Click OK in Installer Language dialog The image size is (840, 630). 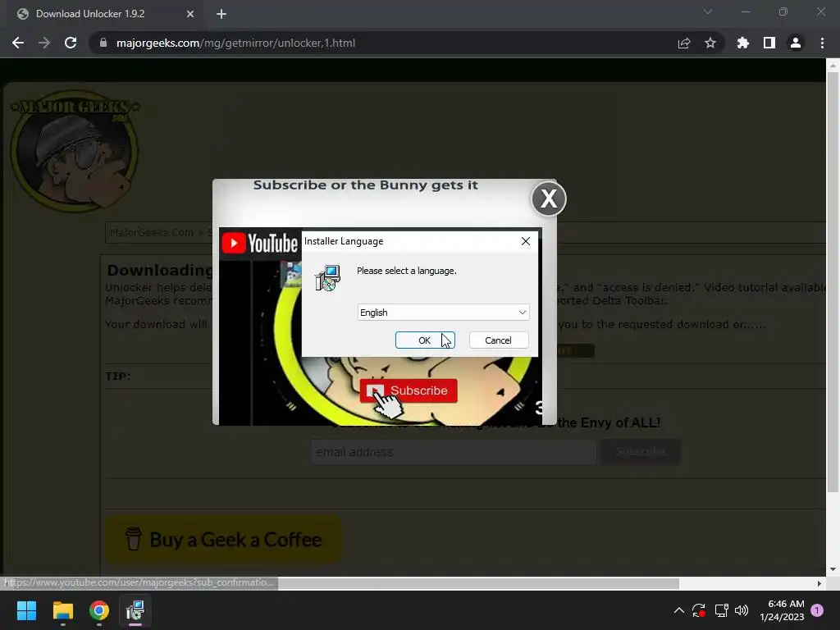click(425, 340)
